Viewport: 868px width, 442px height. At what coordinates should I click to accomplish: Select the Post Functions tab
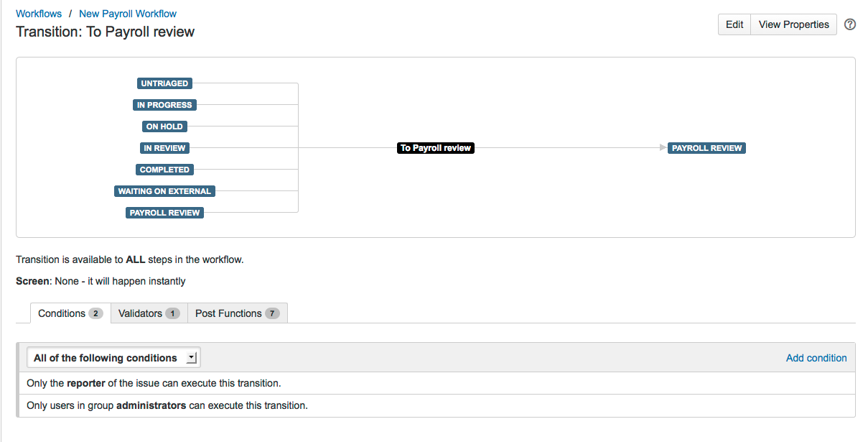point(237,313)
